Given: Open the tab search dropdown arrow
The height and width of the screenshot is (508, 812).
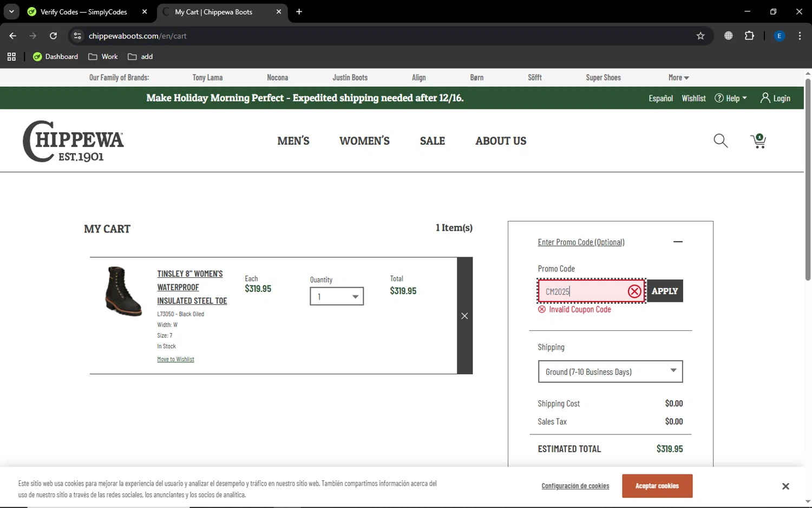Looking at the screenshot, I should tap(11, 12).
